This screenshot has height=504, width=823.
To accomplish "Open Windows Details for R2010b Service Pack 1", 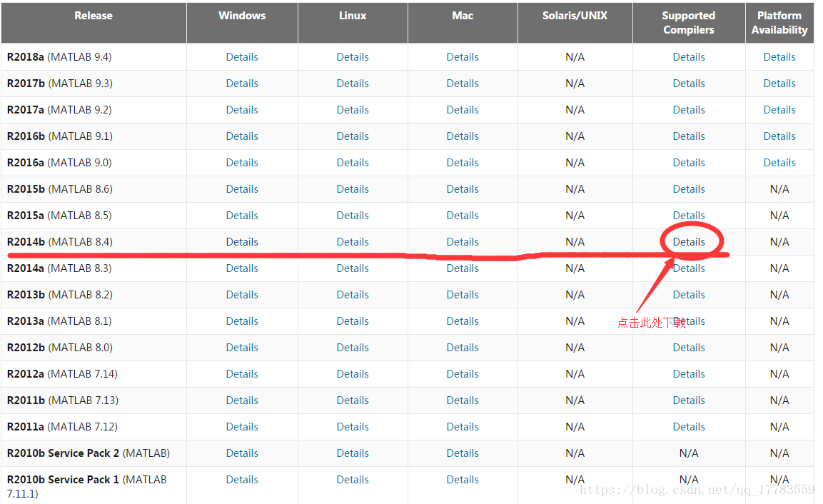I will [242, 480].
